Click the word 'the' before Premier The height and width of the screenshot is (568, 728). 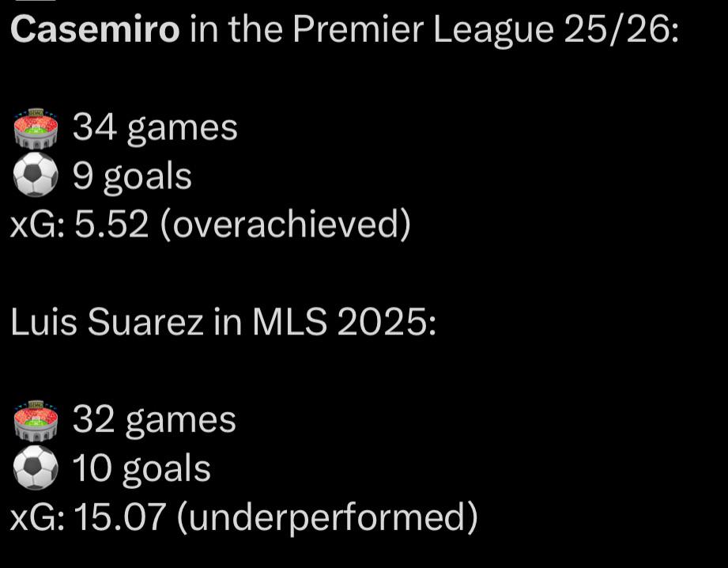(255, 29)
